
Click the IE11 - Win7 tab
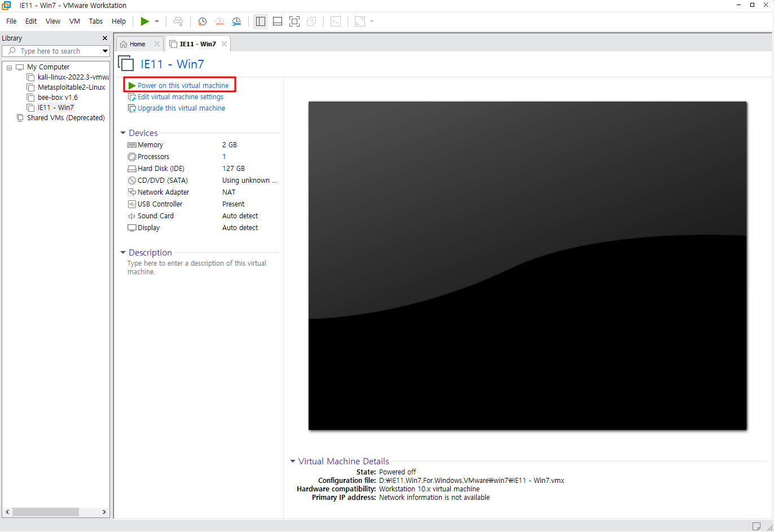[x=198, y=44]
